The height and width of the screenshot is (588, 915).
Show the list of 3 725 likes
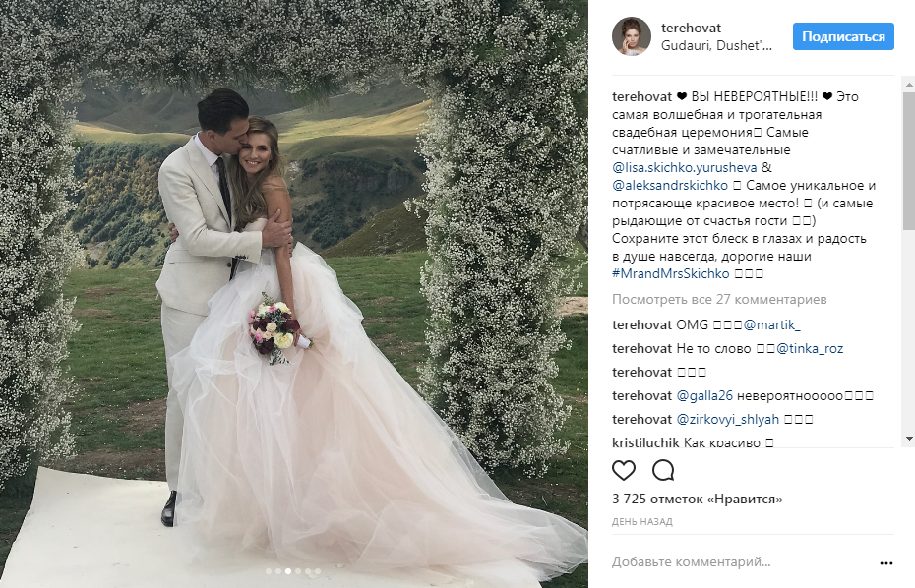pyautogui.click(x=698, y=500)
